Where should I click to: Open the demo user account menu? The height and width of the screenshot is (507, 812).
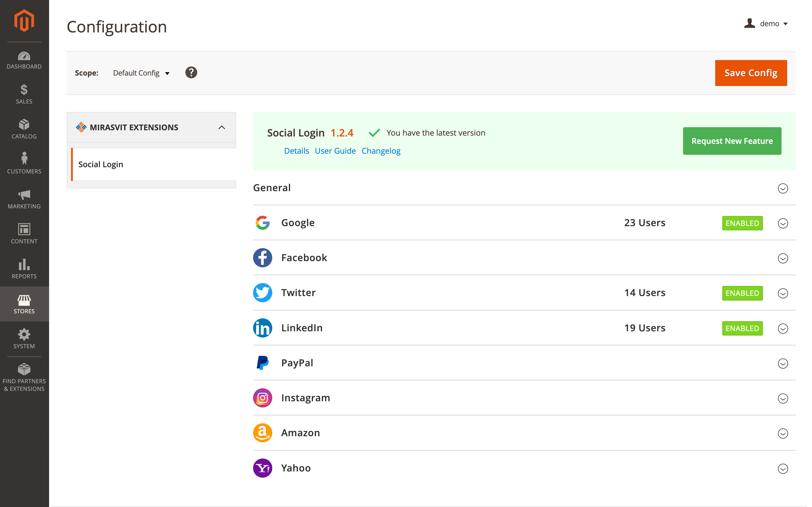pos(766,23)
